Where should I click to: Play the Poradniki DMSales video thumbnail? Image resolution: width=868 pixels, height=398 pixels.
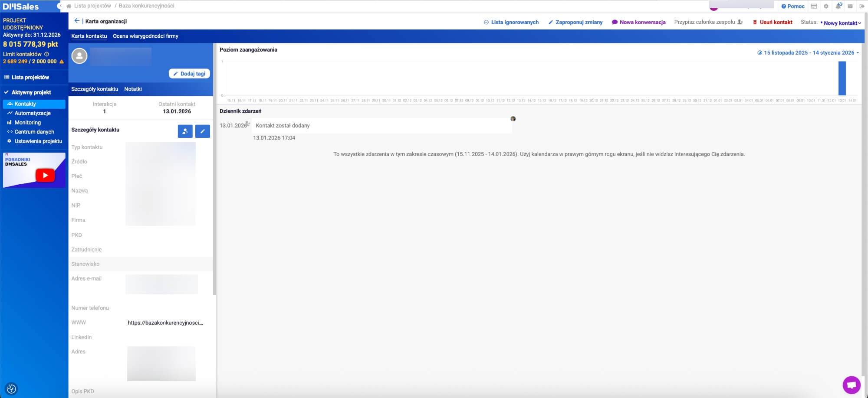tap(45, 175)
